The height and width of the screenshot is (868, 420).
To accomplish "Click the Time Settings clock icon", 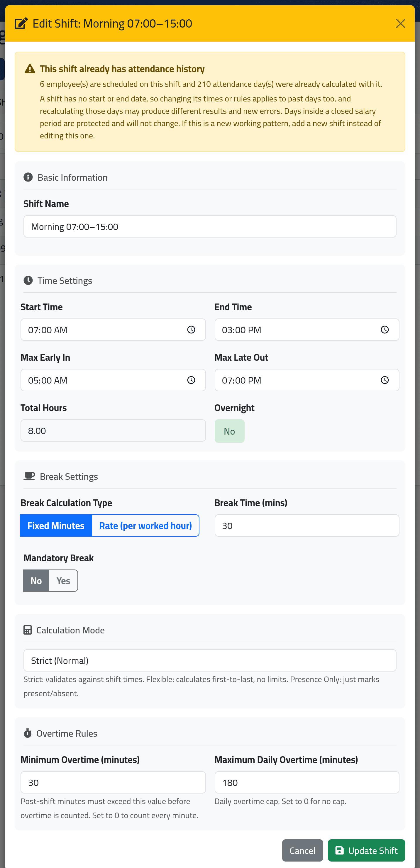I will coord(28,280).
